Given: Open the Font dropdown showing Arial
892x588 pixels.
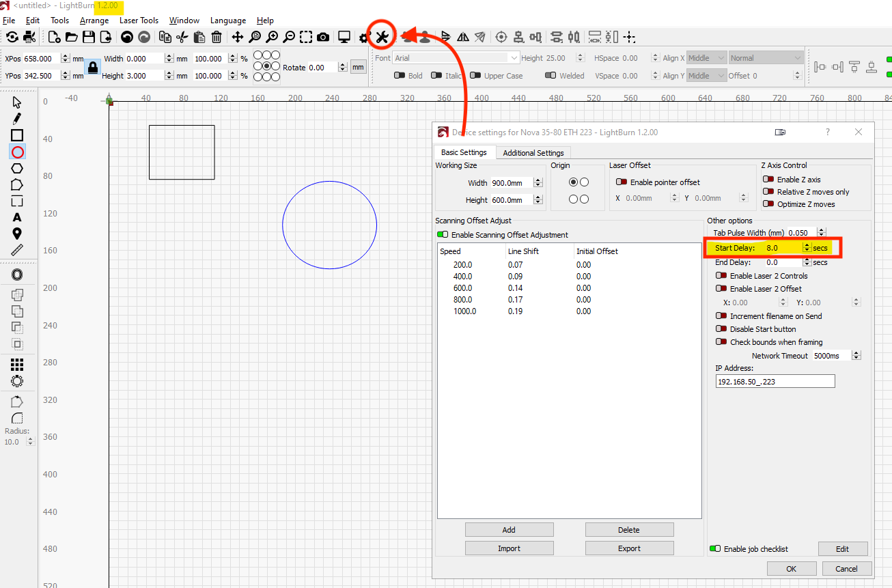Looking at the screenshot, I should point(456,58).
